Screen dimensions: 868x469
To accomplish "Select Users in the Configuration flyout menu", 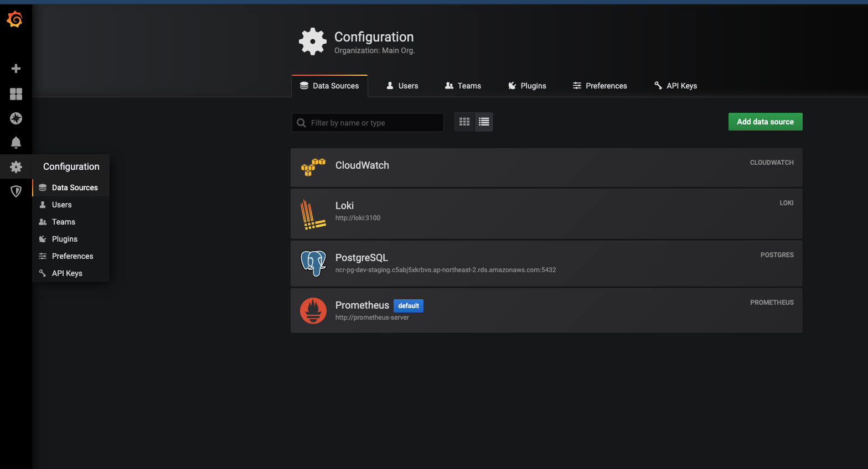I will (x=71, y=205).
